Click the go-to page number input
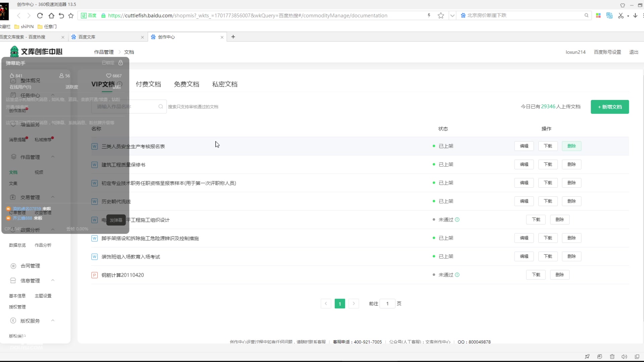644x362 pixels. click(387, 304)
